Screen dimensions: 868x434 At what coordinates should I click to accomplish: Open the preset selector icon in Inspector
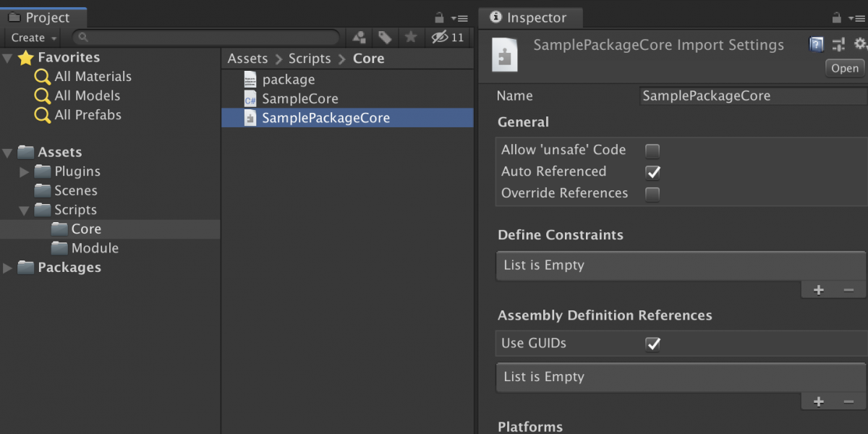tap(838, 45)
